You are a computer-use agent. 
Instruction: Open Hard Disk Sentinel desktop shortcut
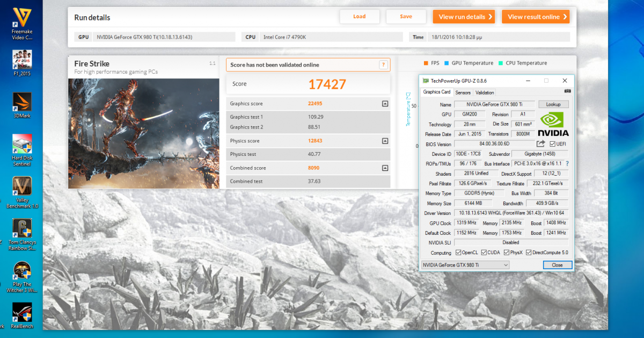(x=22, y=150)
